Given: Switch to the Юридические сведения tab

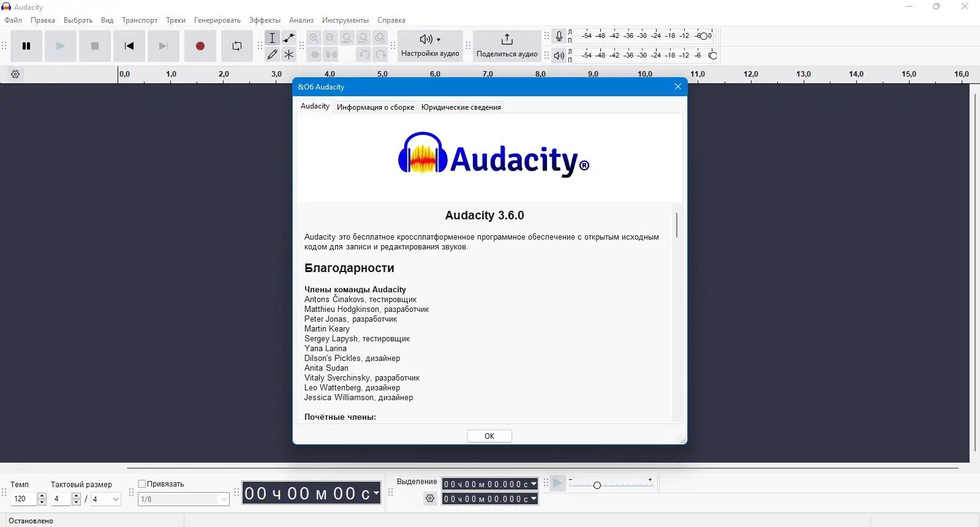Looking at the screenshot, I should [x=461, y=107].
